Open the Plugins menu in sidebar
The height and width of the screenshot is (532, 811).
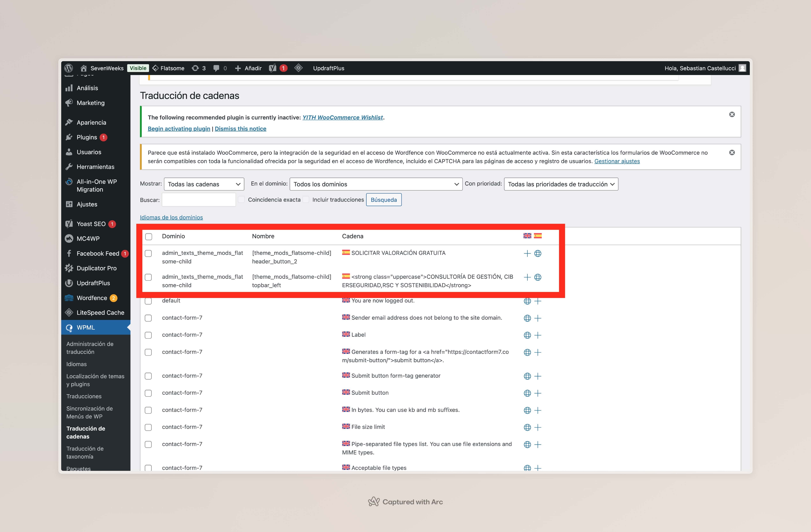[x=87, y=137]
